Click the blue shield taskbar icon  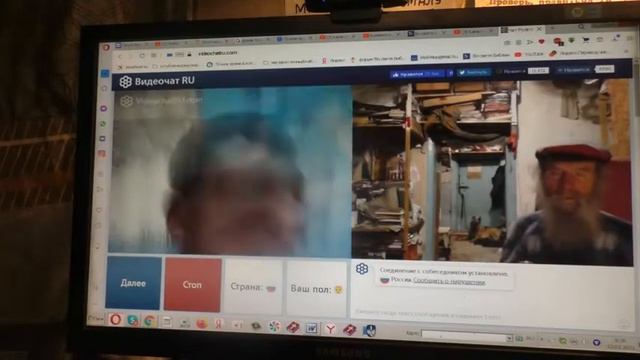[x=369, y=330]
